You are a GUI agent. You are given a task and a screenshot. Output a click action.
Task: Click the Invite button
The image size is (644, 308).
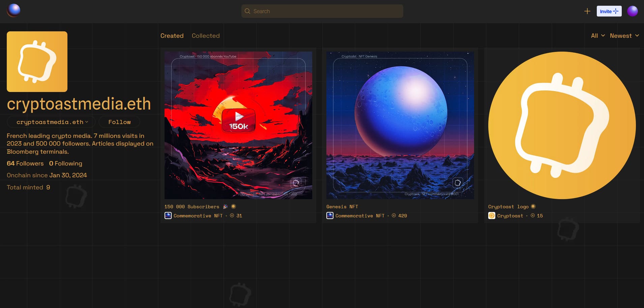click(x=609, y=11)
